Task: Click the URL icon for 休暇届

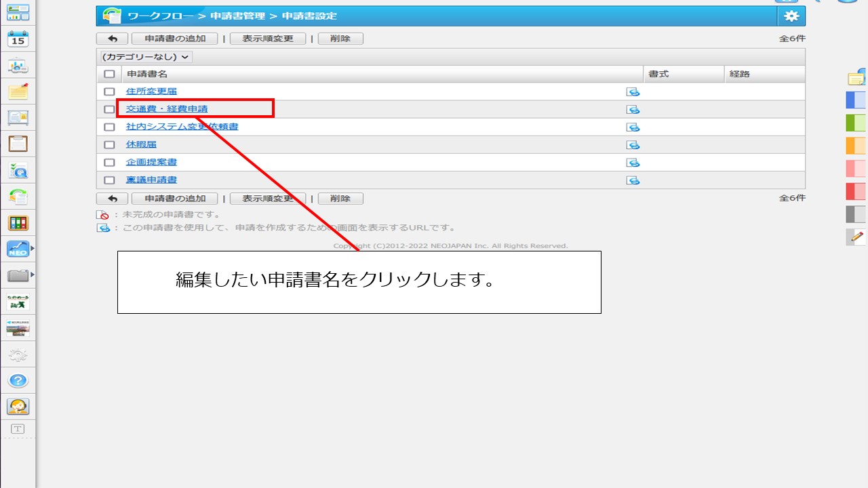Action: click(x=633, y=145)
